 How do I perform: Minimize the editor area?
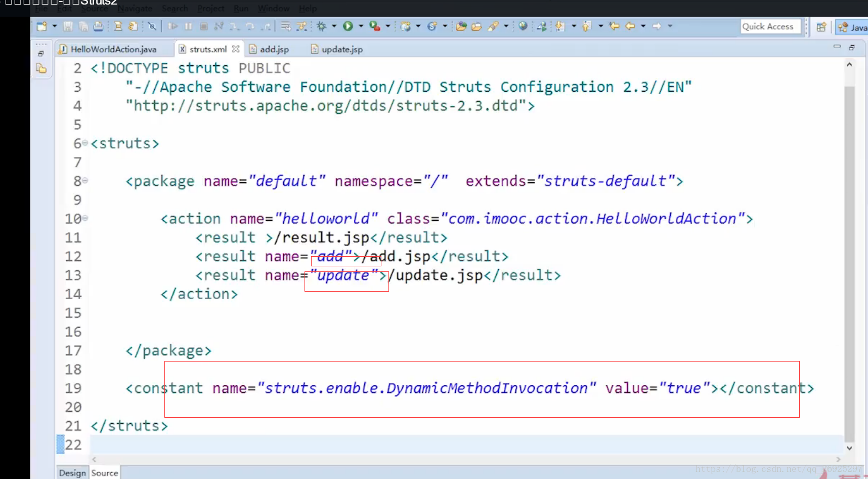point(837,46)
